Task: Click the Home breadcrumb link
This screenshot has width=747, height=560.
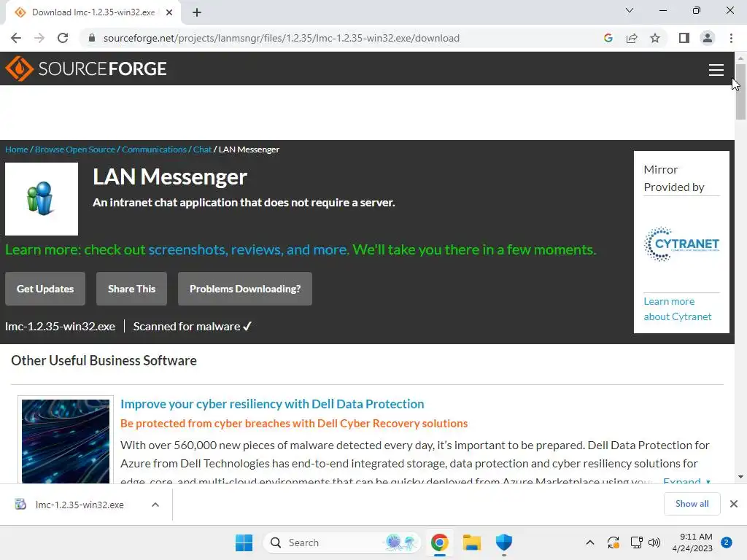Action: 17,149
